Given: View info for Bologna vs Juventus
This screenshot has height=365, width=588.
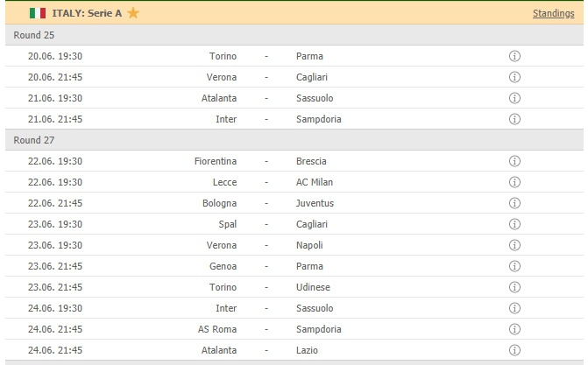Looking at the screenshot, I should coord(514,203).
